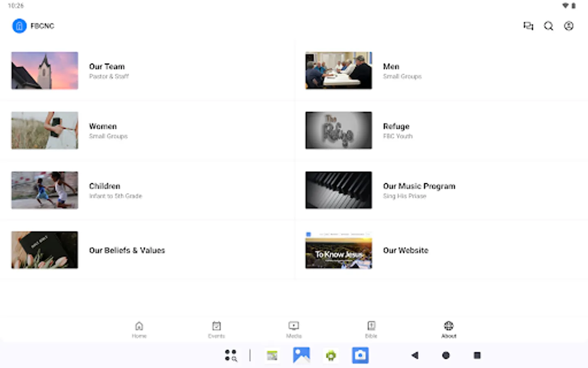Screen dimensions: 588x368
Task: Tap the piano image for Our Music Program
Action: pos(338,190)
